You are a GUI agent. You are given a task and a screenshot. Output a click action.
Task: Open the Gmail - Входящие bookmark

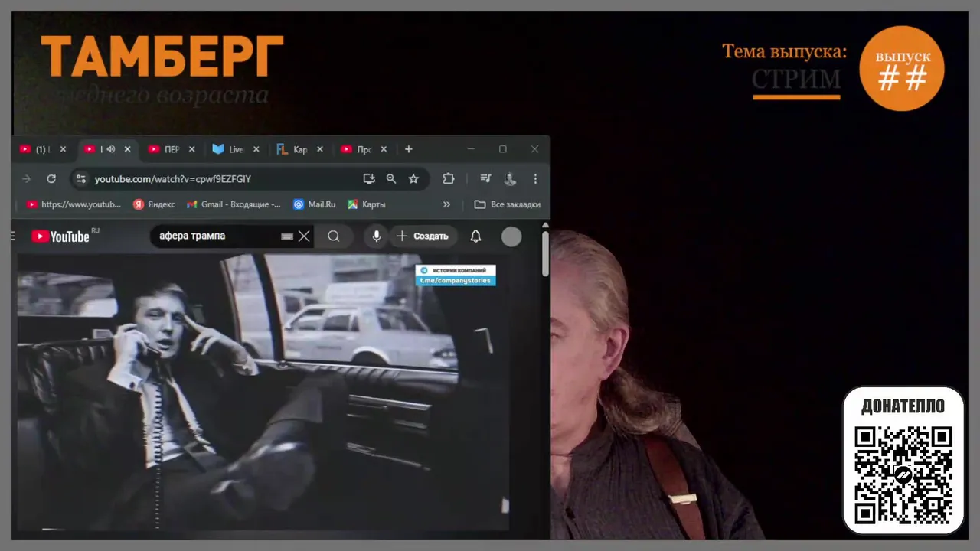(234, 204)
